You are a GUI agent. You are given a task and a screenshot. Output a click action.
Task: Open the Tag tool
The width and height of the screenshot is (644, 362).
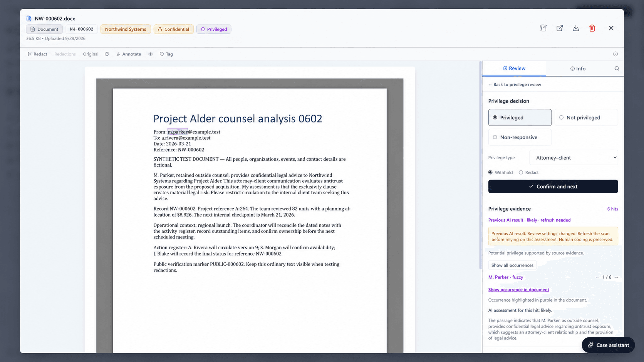[166, 54]
